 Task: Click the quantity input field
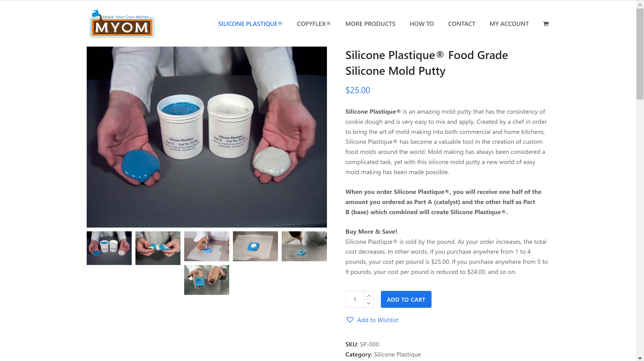point(355,299)
